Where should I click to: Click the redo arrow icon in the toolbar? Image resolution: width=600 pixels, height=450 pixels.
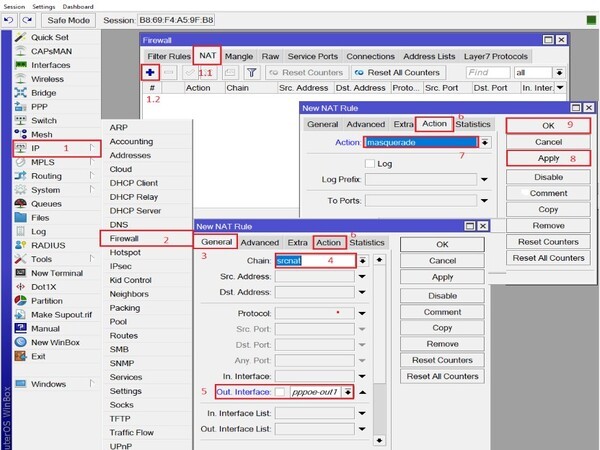click(27, 20)
